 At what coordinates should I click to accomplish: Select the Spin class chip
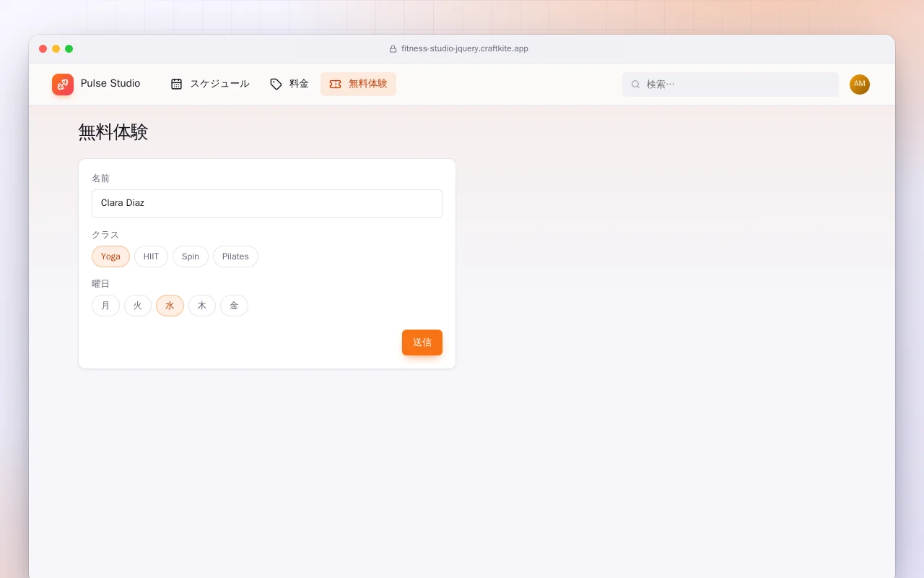tap(191, 256)
